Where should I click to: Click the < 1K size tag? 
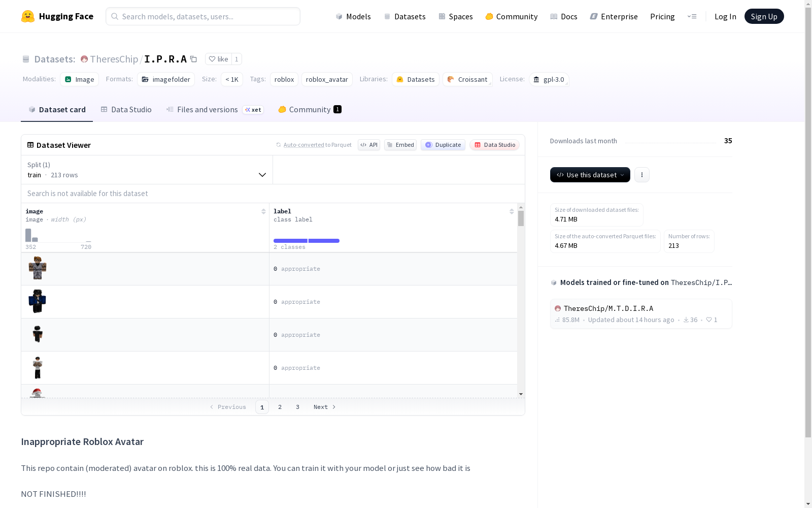[x=232, y=79]
